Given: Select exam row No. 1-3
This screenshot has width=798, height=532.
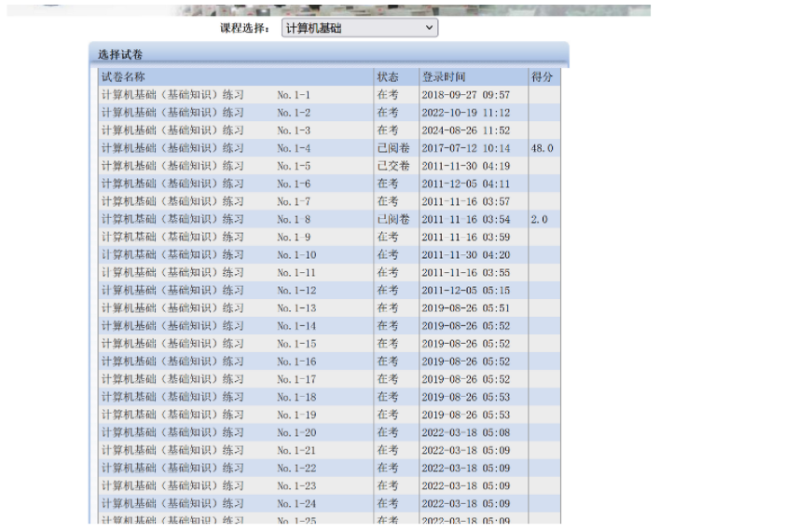Looking at the screenshot, I should pos(329,130).
